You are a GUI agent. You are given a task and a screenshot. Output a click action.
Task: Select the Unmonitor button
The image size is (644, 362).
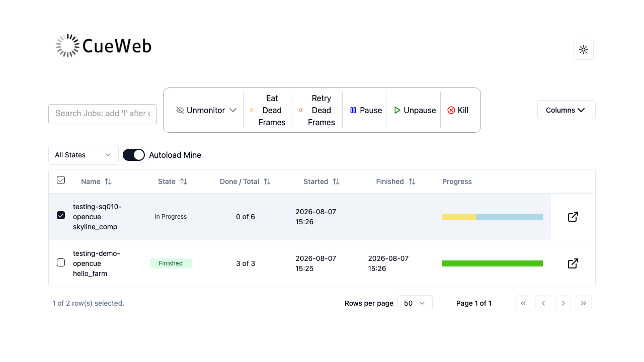coord(200,110)
